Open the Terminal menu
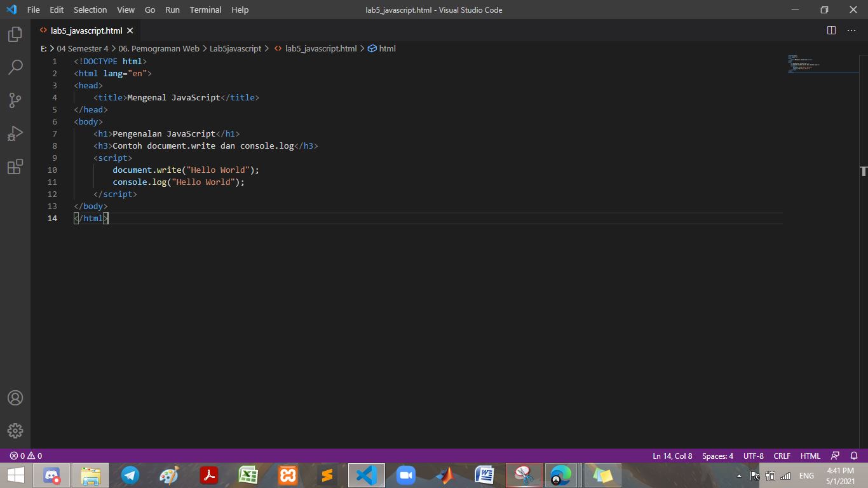 pyautogui.click(x=205, y=10)
